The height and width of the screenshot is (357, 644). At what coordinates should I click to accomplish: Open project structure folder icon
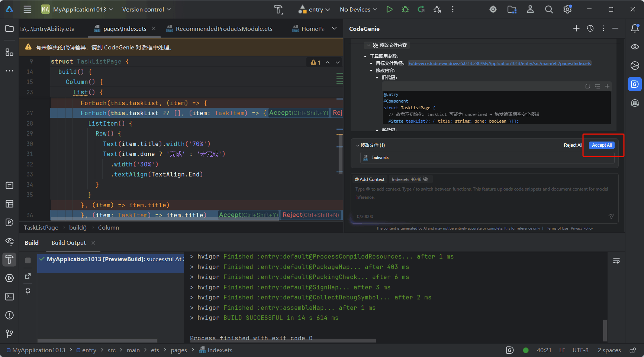(512, 9)
